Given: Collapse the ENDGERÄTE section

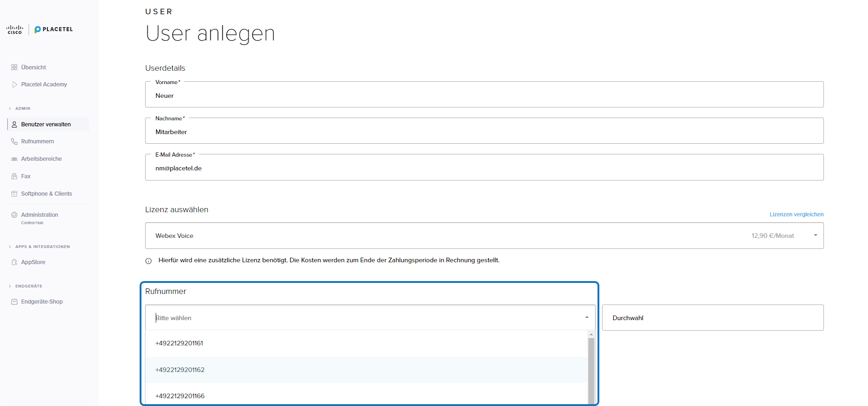Looking at the screenshot, I should click(x=10, y=286).
